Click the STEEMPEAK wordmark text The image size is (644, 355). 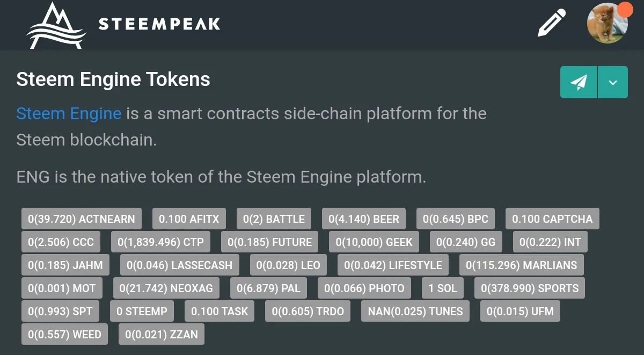[x=159, y=24]
